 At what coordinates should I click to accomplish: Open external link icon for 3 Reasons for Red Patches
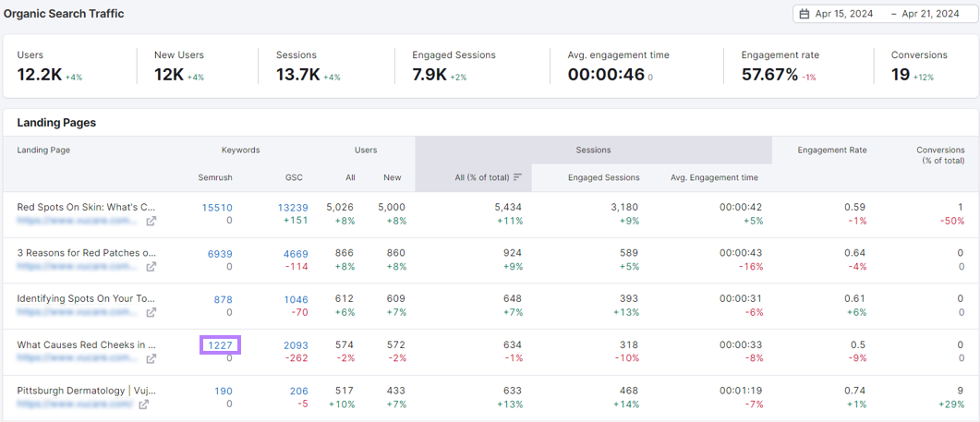point(151,267)
